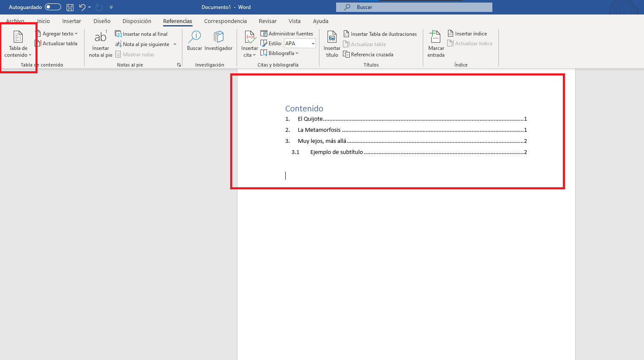Insert a footnote with Insertar nota al pie
This screenshot has height=360, width=644.
point(100,44)
